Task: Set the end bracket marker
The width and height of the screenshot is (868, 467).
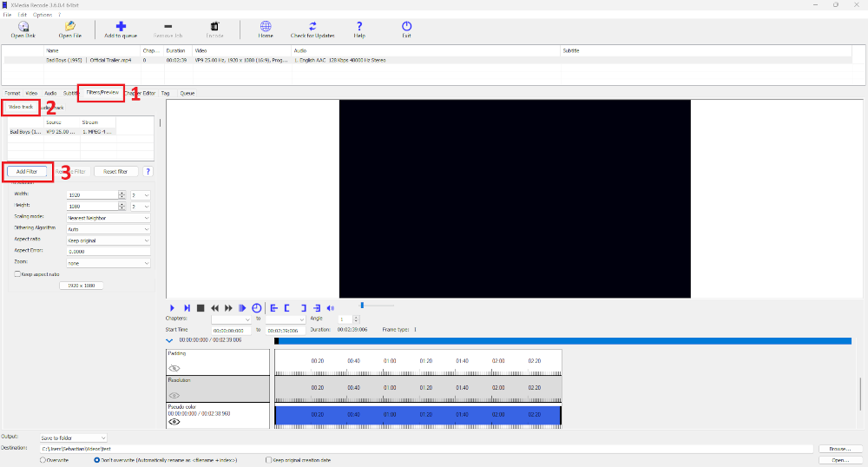Action: 303,308
